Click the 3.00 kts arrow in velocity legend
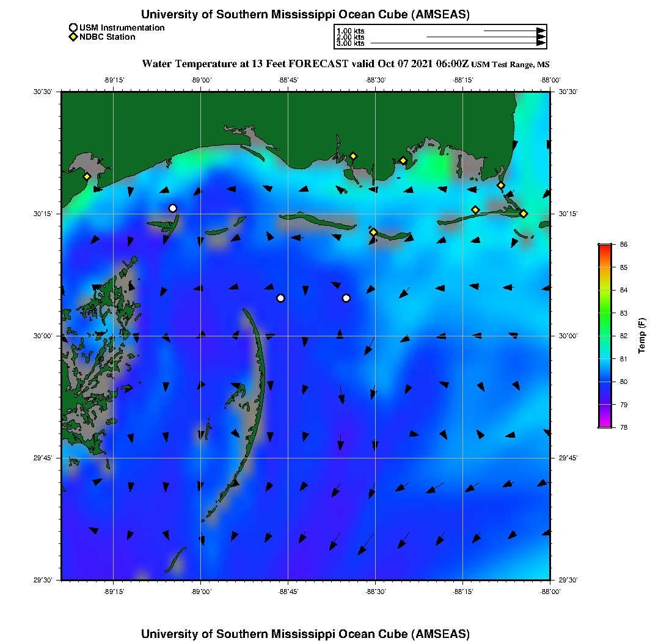The image size is (672, 641). (x=458, y=43)
